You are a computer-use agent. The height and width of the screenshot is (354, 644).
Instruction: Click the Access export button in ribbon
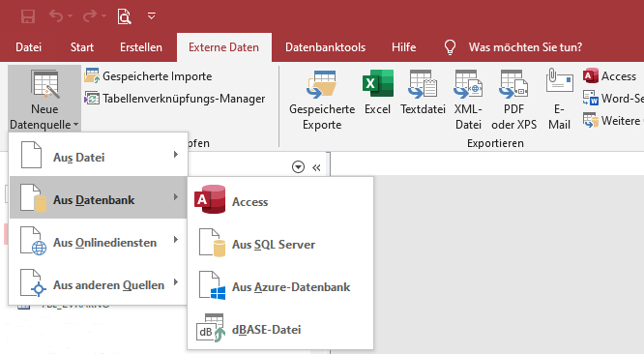pos(609,76)
